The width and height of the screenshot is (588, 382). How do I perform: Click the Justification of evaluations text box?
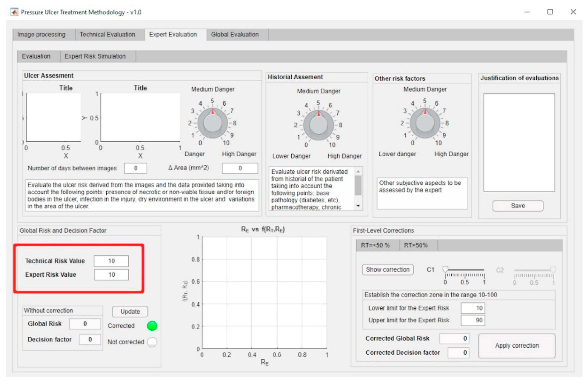(x=519, y=143)
